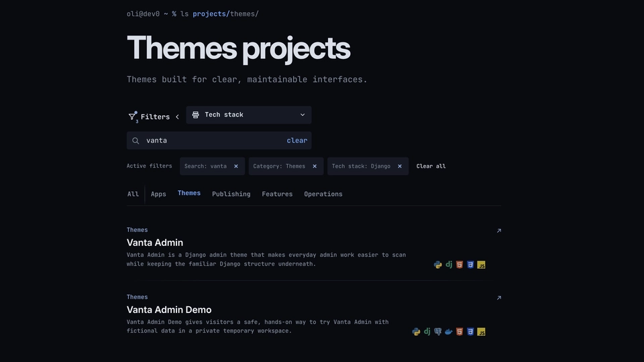Click the 'Themes projects' heading
Image resolution: width=644 pixels, height=362 pixels.
point(238,48)
